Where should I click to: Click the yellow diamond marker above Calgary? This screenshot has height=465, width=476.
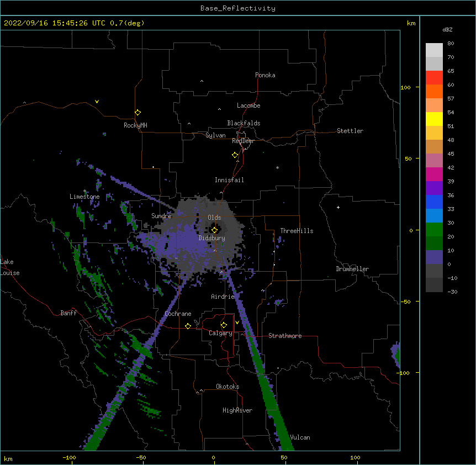(x=224, y=325)
